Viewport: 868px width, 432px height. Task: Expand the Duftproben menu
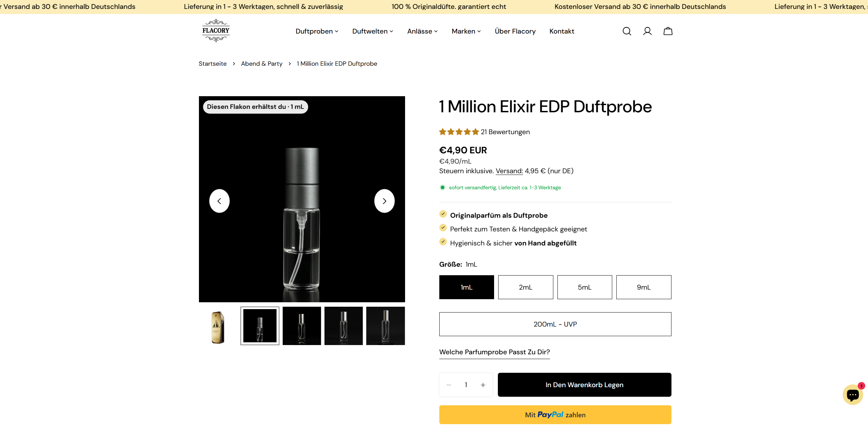click(x=316, y=31)
